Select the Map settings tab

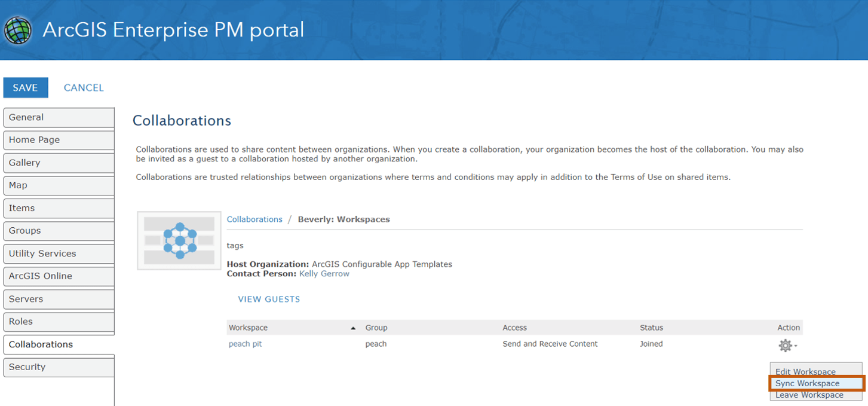(x=59, y=185)
